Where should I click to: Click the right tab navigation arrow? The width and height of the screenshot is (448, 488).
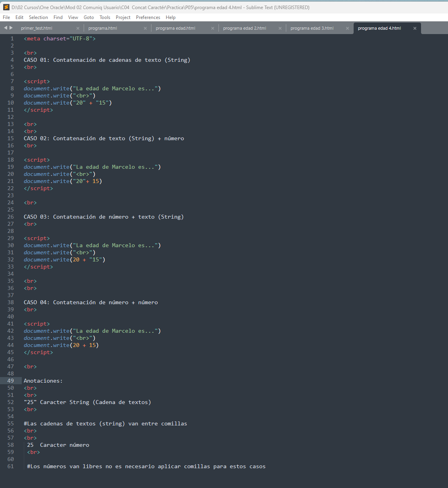click(x=11, y=28)
